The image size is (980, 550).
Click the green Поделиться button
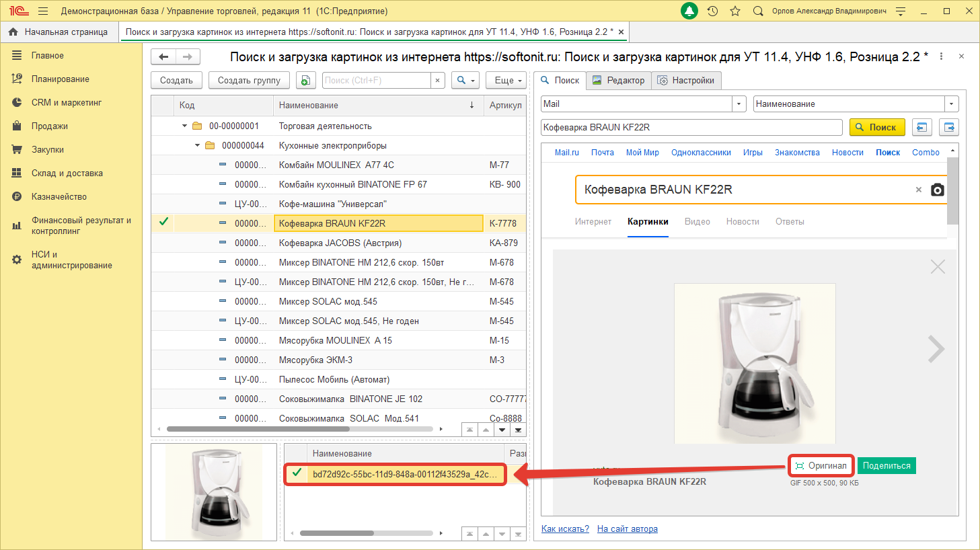click(x=887, y=465)
